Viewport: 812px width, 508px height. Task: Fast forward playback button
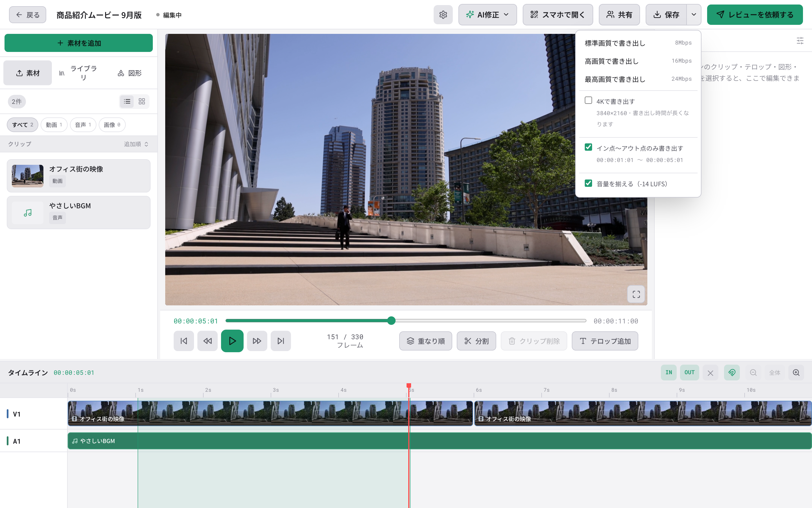click(x=257, y=341)
